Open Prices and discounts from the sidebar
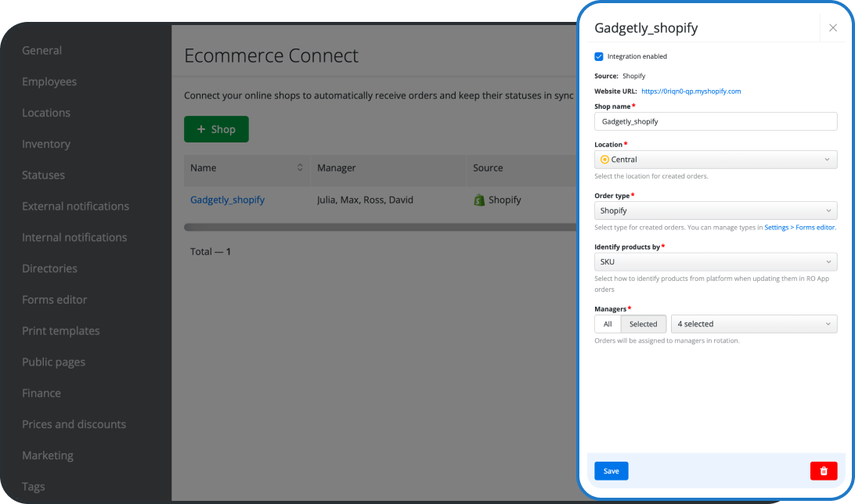The height and width of the screenshot is (504, 855). pos(74,423)
